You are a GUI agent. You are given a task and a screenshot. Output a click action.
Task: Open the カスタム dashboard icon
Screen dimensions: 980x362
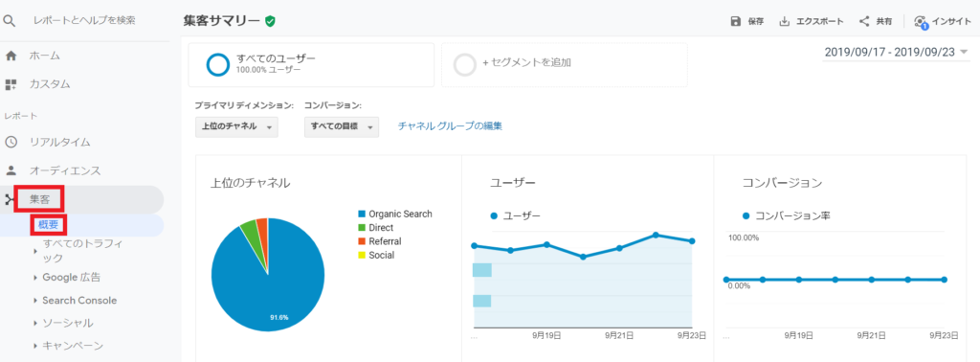point(11,83)
